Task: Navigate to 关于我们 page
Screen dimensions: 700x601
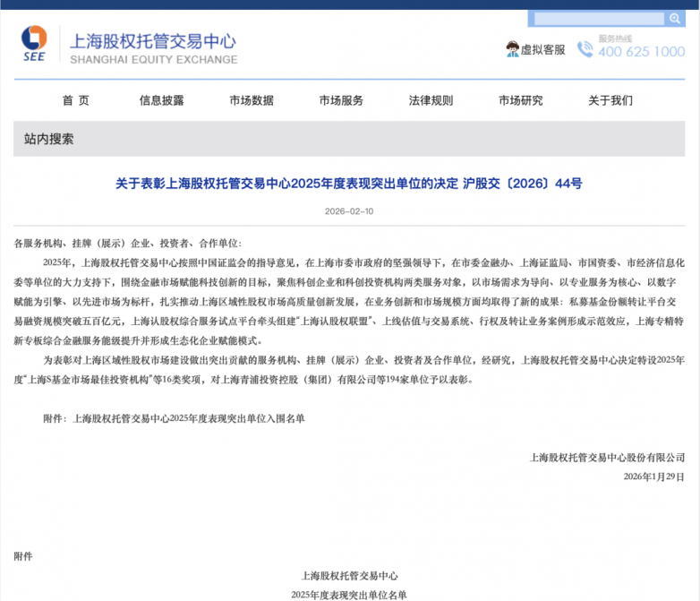Action: point(610,100)
